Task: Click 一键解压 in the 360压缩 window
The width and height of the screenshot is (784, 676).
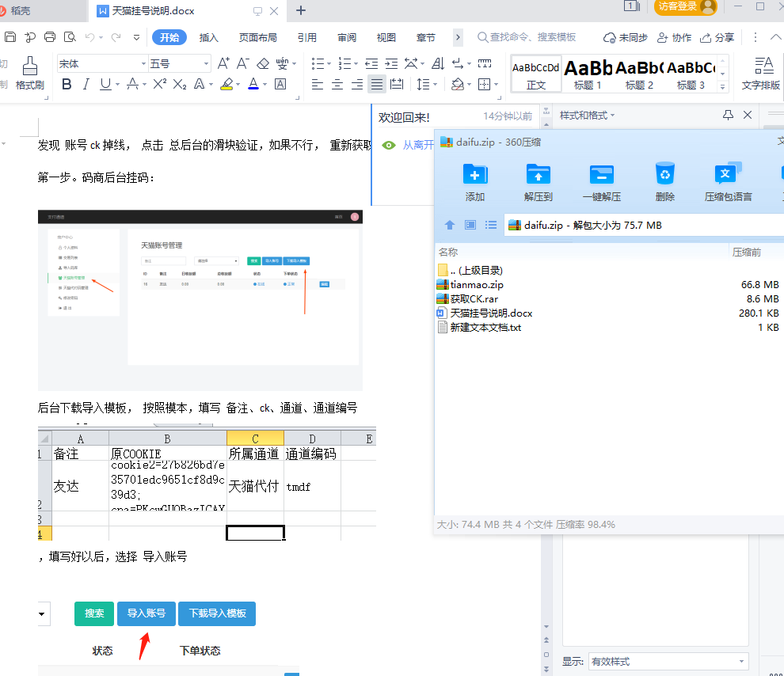Action: tap(602, 182)
